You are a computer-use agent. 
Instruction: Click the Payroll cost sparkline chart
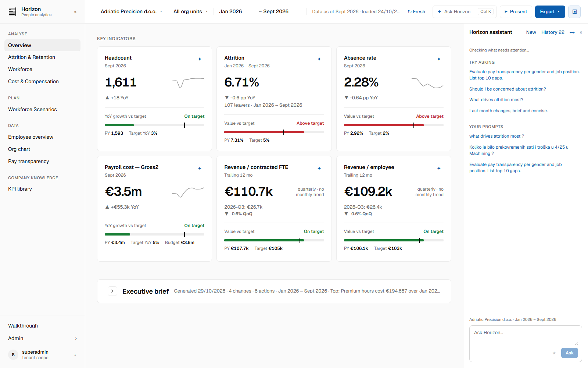pyautogui.click(x=188, y=192)
